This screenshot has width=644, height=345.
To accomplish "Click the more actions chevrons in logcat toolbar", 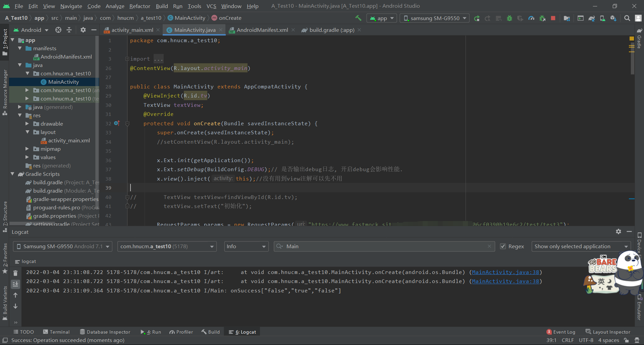I will tap(15, 323).
